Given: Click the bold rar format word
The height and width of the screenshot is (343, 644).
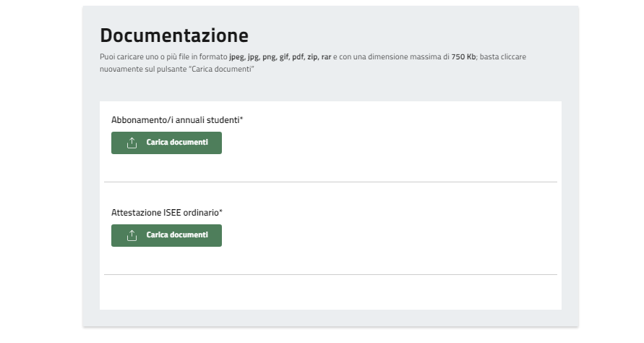Looking at the screenshot, I should [x=326, y=56].
